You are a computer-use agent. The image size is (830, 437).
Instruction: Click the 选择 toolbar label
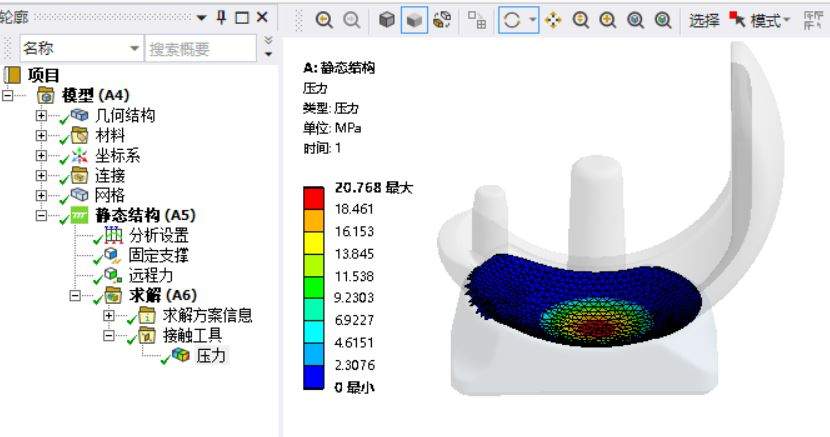704,20
